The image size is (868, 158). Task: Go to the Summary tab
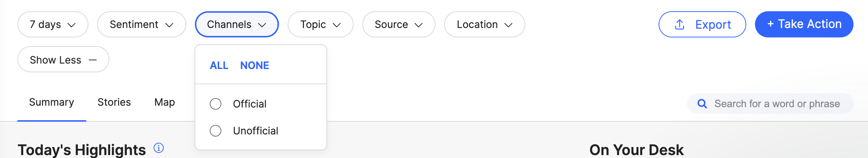coord(51,102)
